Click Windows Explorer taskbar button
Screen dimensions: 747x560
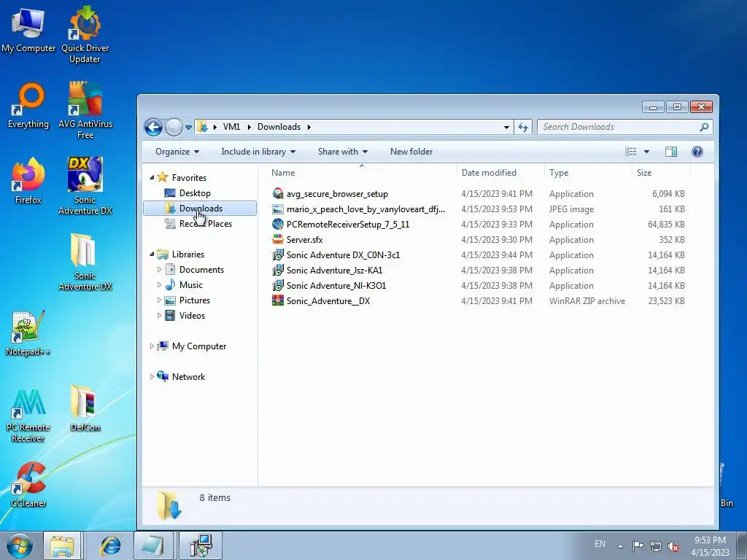click(x=63, y=545)
